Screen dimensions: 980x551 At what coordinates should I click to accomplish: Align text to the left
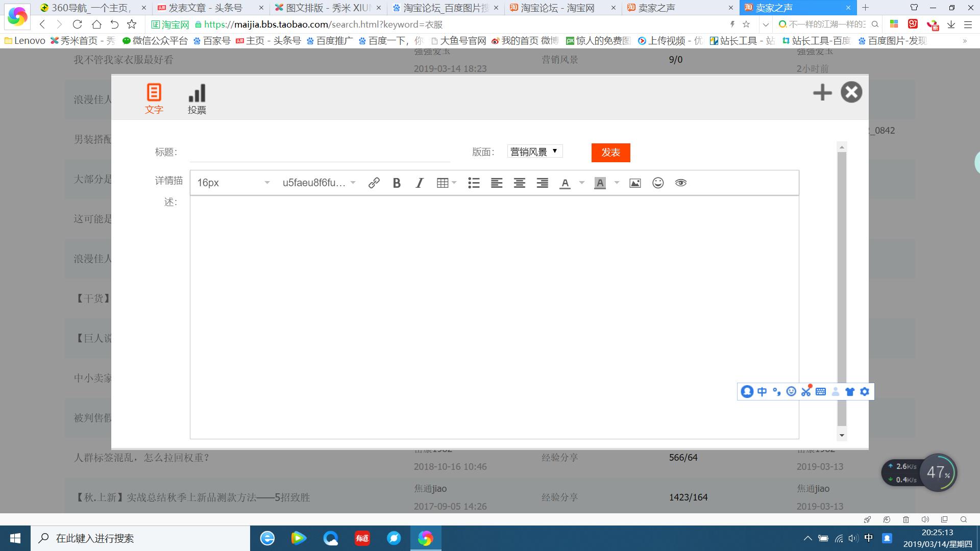tap(497, 183)
